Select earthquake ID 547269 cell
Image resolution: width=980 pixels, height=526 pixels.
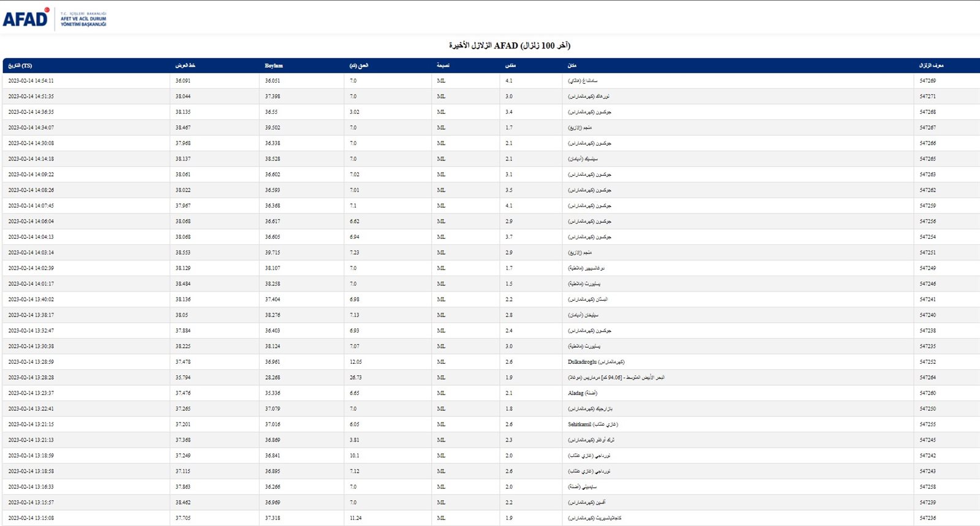click(x=927, y=81)
